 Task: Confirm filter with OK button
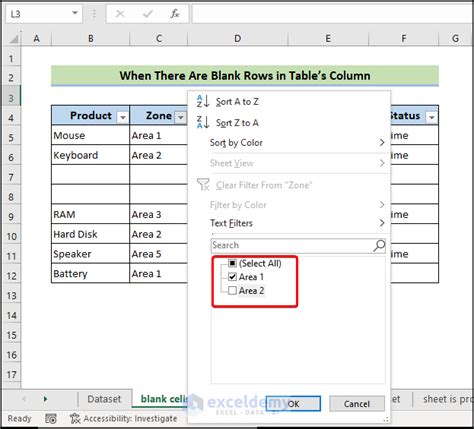tap(293, 404)
